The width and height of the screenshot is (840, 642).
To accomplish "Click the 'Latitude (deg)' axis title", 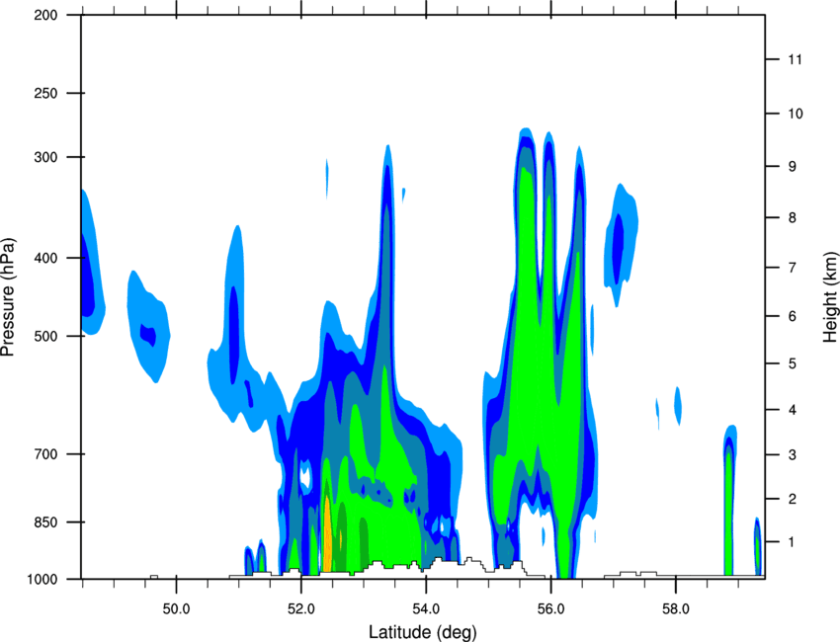I will [422, 632].
